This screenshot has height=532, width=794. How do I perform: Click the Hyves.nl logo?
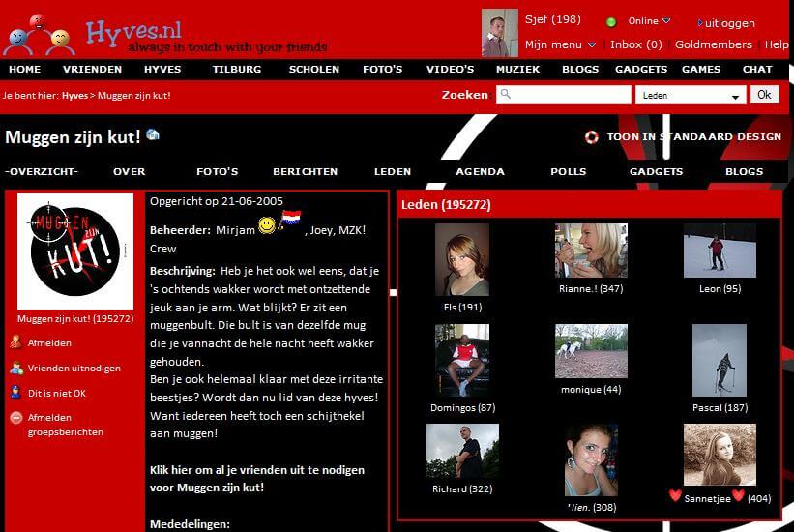click(x=133, y=33)
